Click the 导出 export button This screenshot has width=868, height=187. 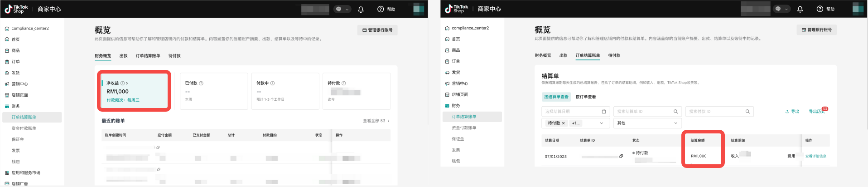click(x=792, y=111)
